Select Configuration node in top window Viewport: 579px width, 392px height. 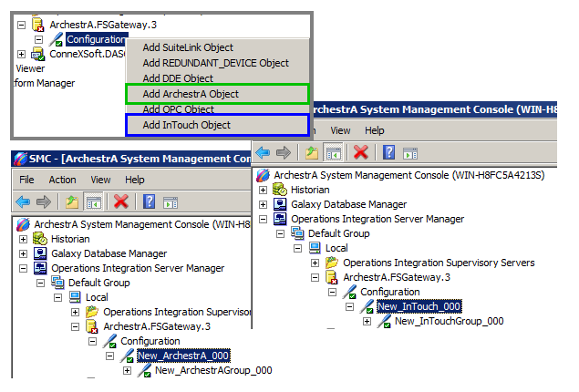[96, 39]
